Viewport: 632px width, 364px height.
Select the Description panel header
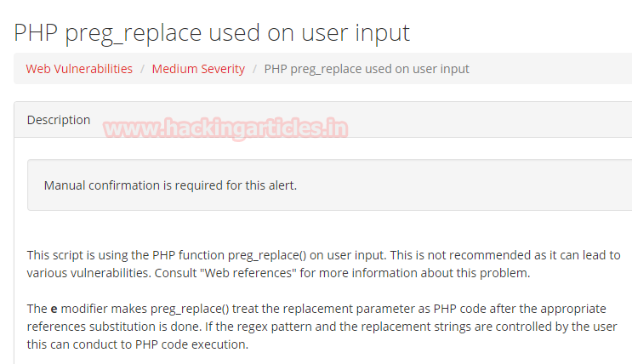pos(59,120)
